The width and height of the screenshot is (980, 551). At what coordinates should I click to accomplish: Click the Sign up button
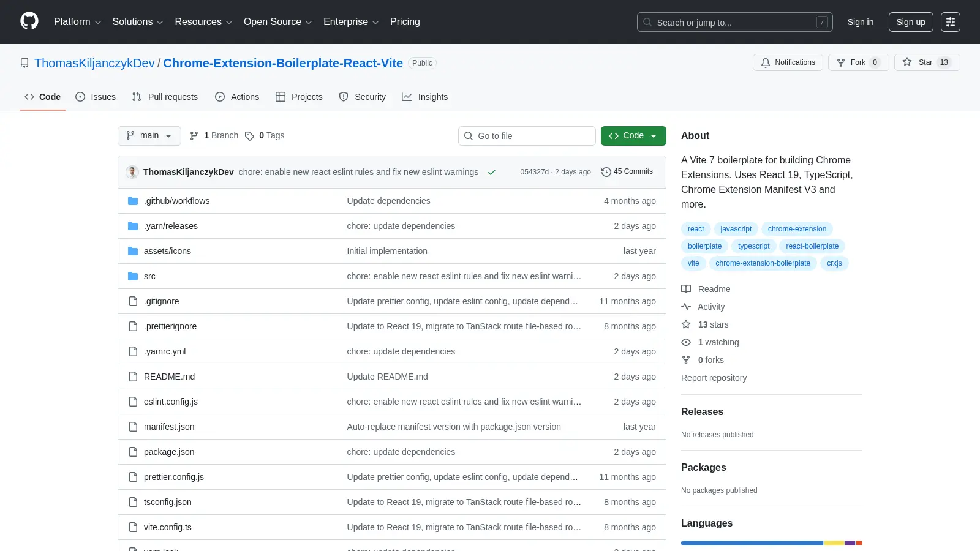pyautogui.click(x=911, y=22)
